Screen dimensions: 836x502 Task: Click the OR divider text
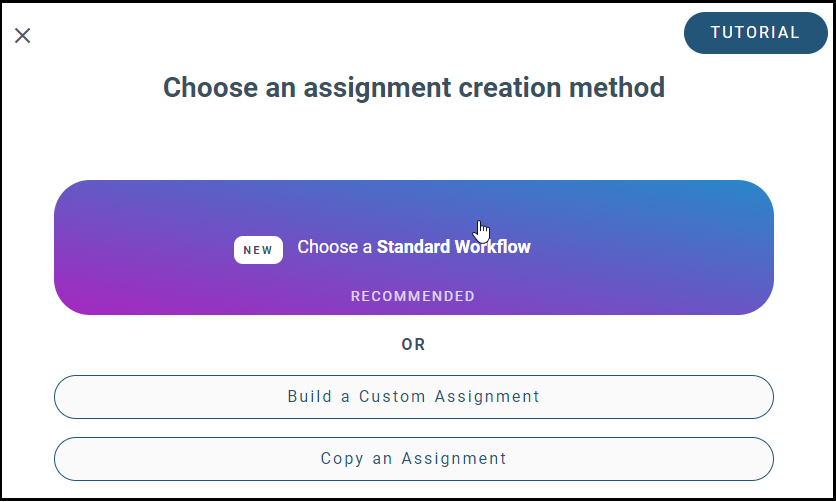click(x=413, y=344)
